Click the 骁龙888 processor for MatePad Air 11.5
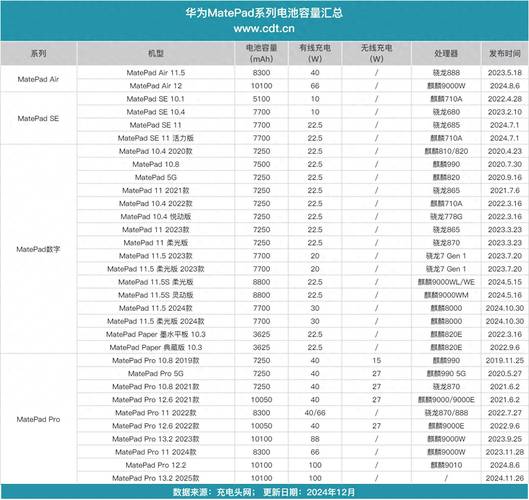Screen dimensions: 529x500 (x=446, y=73)
